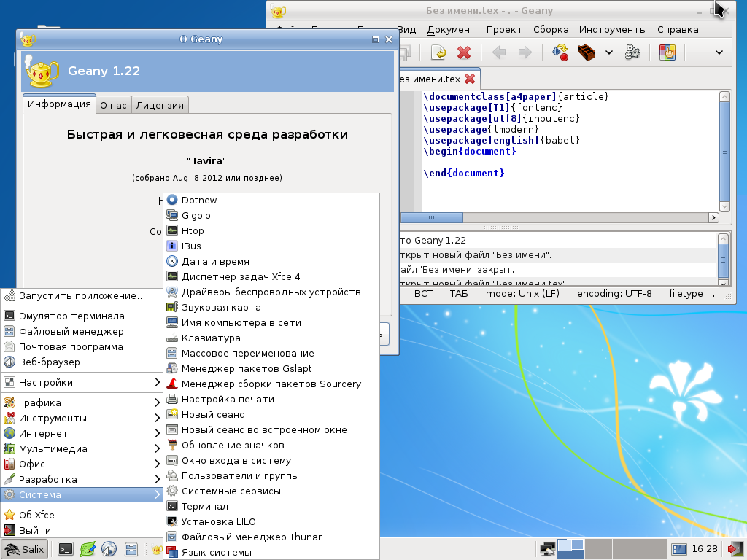Open the file manager panel launcher

(x=131, y=549)
